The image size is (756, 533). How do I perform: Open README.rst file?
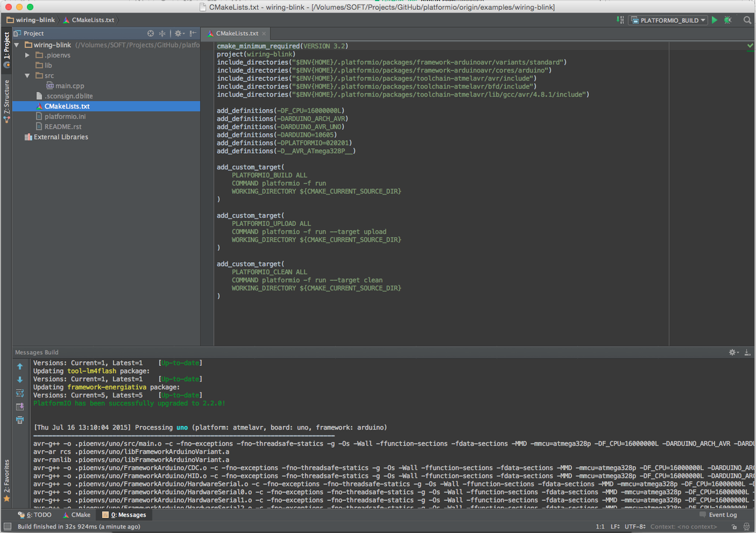coord(58,127)
